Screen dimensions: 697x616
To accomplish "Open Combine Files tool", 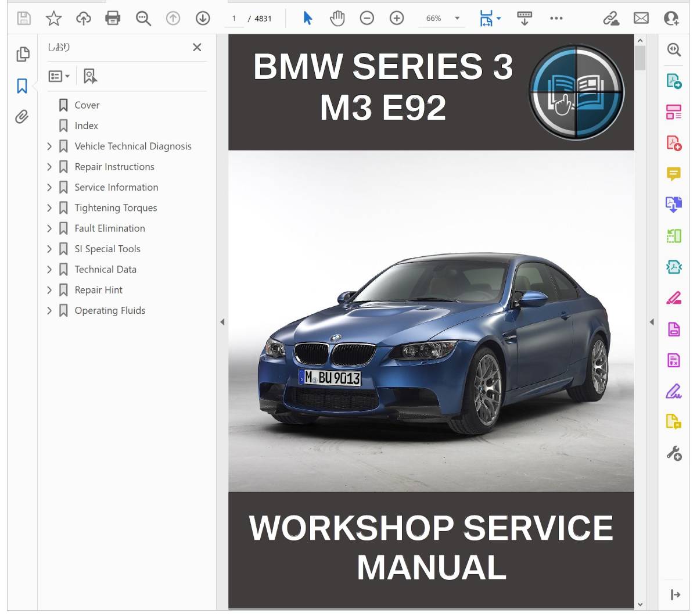I will pos(674,205).
